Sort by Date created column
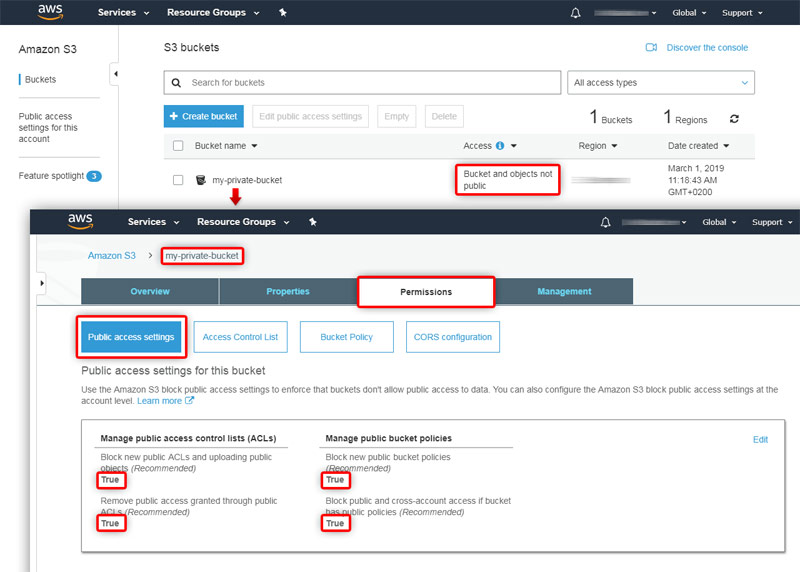 (698, 146)
